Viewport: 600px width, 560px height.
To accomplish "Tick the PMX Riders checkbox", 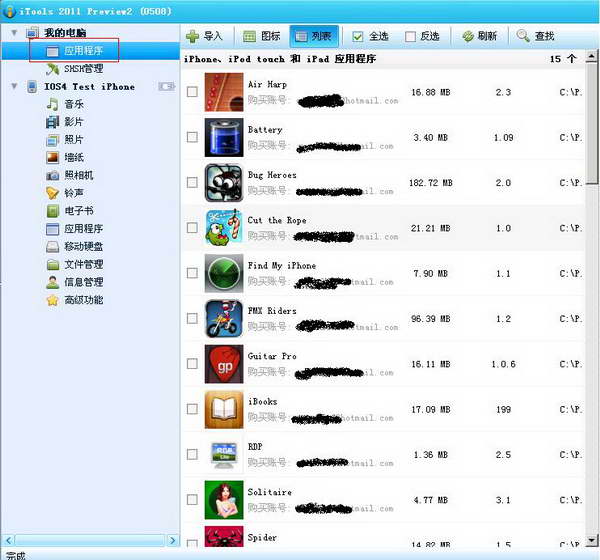I will point(192,318).
